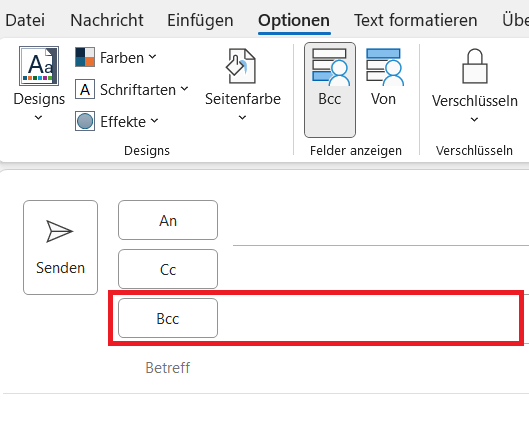Expand the Farben dropdown arrow
Image resolution: width=529 pixels, height=439 pixels.
click(x=152, y=57)
